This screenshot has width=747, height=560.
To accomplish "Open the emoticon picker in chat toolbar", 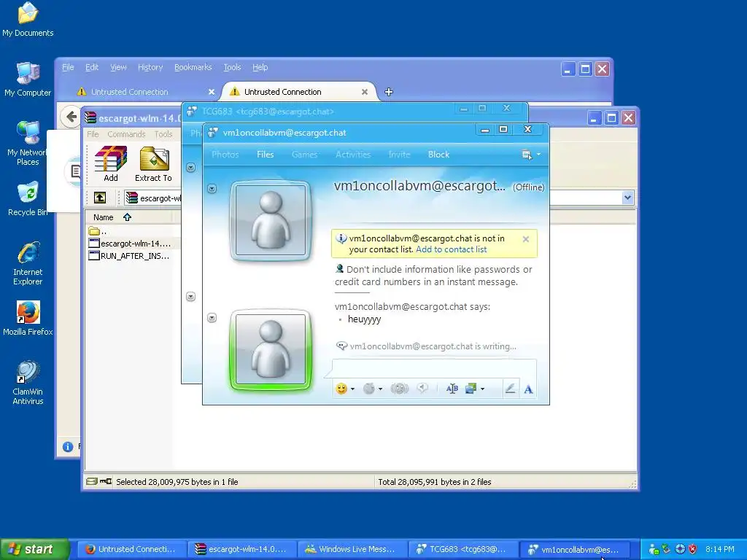I will pos(341,389).
